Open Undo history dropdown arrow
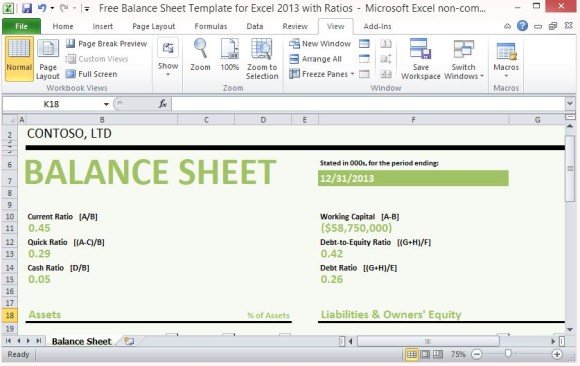Screen dimensions: 580x366 53,8
